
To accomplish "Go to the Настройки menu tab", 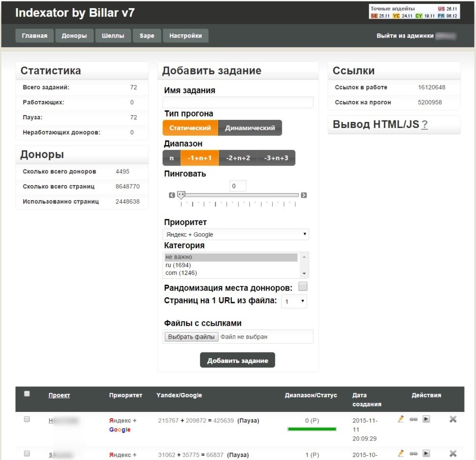I will point(186,36).
